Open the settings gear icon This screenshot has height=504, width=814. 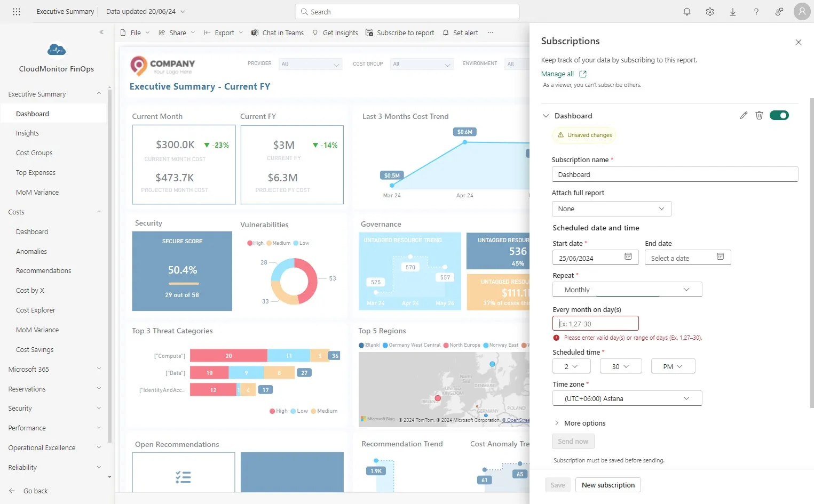click(x=710, y=12)
